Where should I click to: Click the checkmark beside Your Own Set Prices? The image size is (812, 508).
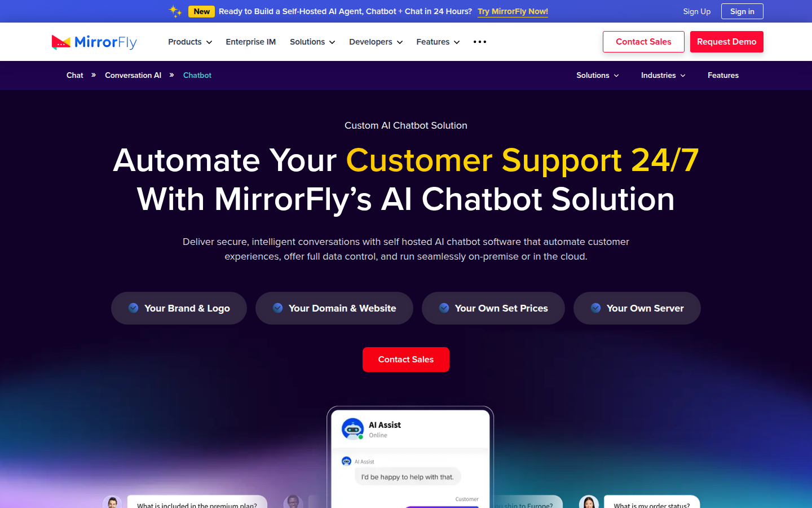tap(444, 308)
